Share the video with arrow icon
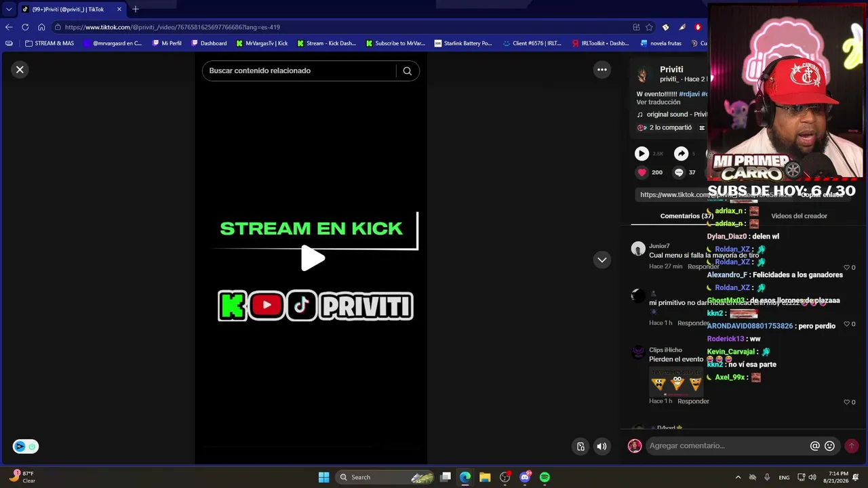The width and height of the screenshot is (868, 488). tap(681, 154)
